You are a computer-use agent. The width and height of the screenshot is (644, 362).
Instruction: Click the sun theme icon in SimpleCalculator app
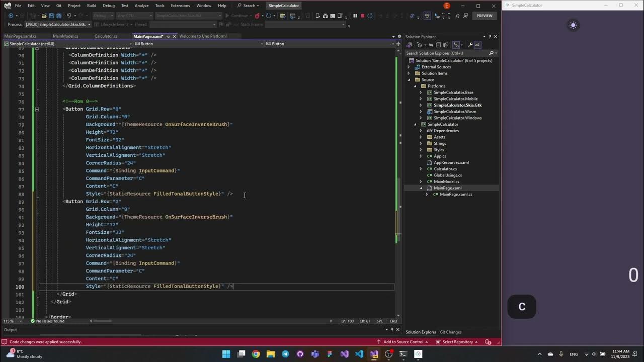[573, 25]
